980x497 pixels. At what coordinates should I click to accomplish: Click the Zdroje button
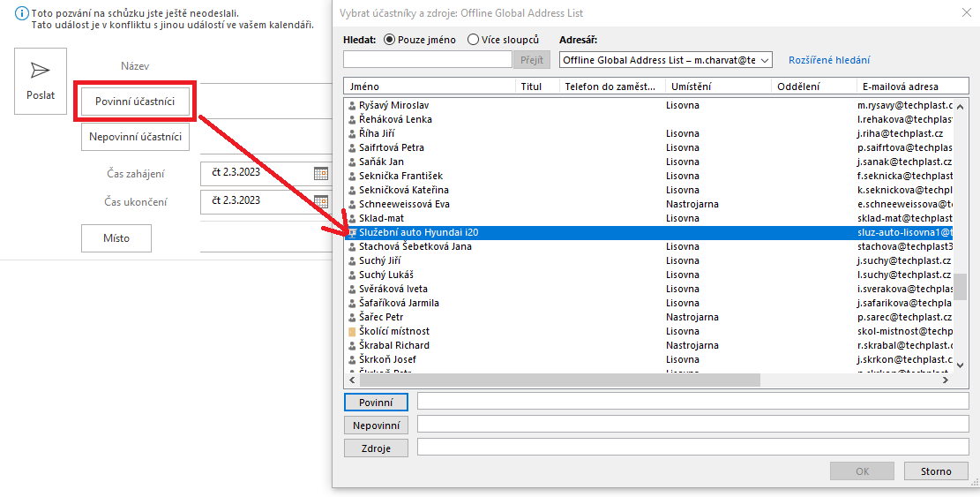click(377, 448)
